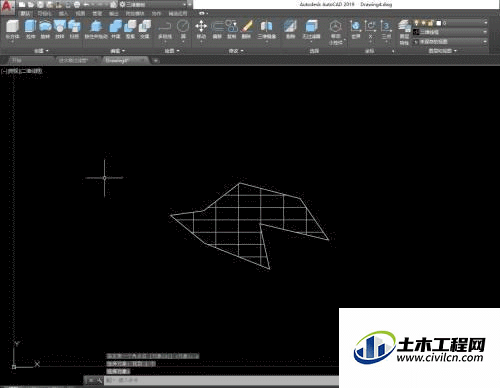Click the Culling (剔除) selection icon
This screenshot has width=500, height=388.
click(x=290, y=29)
